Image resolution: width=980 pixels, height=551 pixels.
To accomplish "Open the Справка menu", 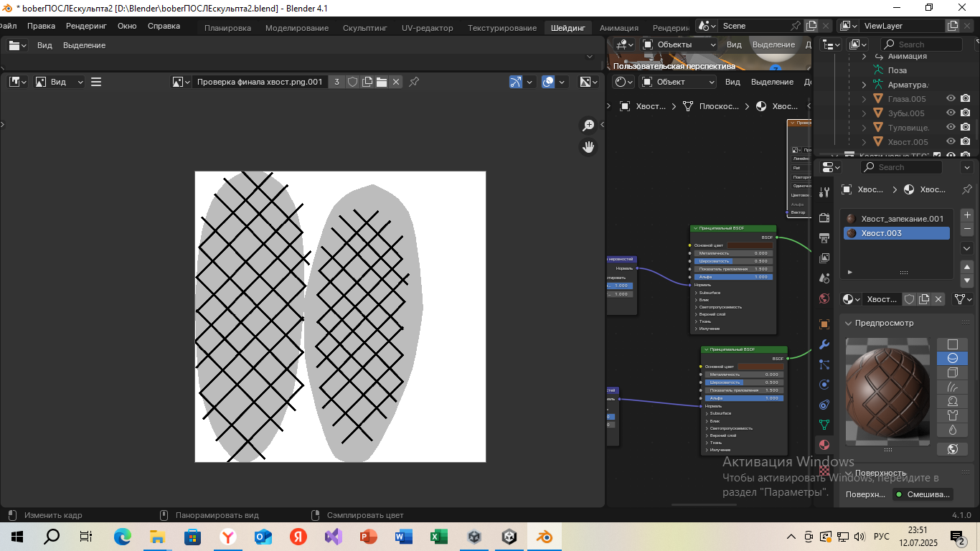I will (164, 26).
